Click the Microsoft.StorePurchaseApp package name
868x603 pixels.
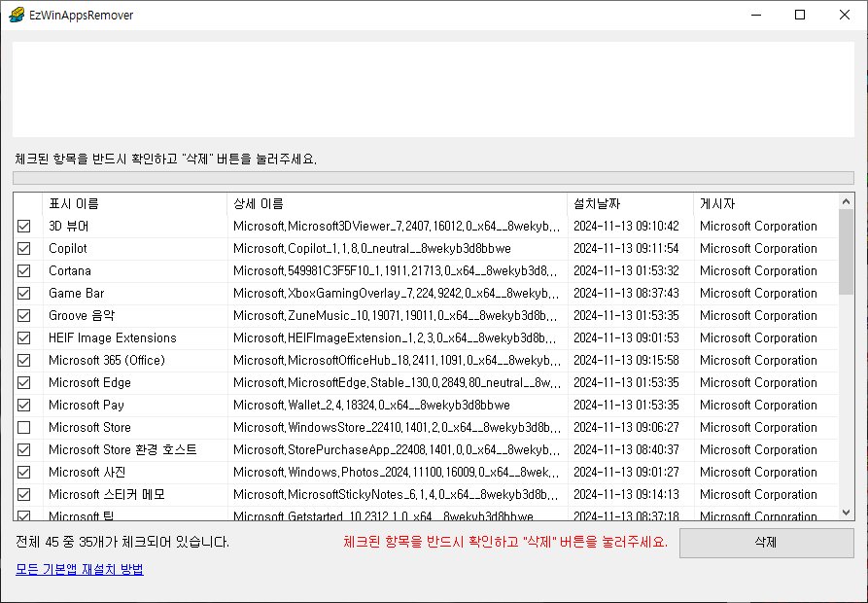[x=397, y=449]
